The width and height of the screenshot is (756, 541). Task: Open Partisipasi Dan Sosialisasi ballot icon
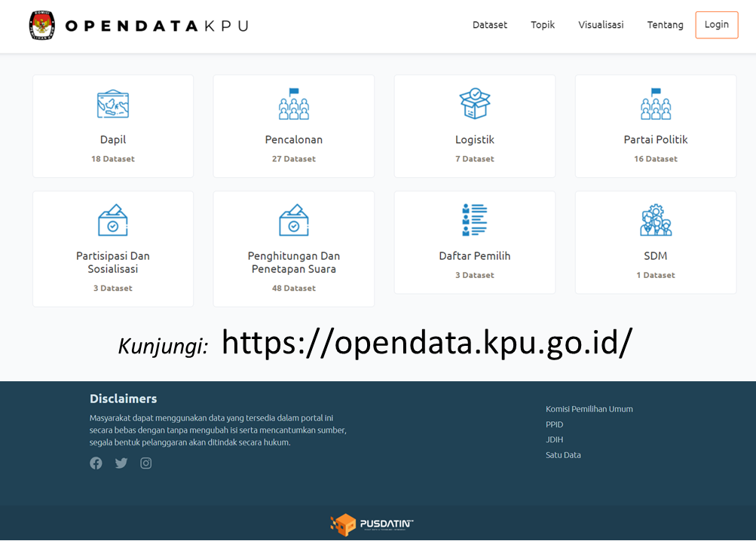point(113,220)
